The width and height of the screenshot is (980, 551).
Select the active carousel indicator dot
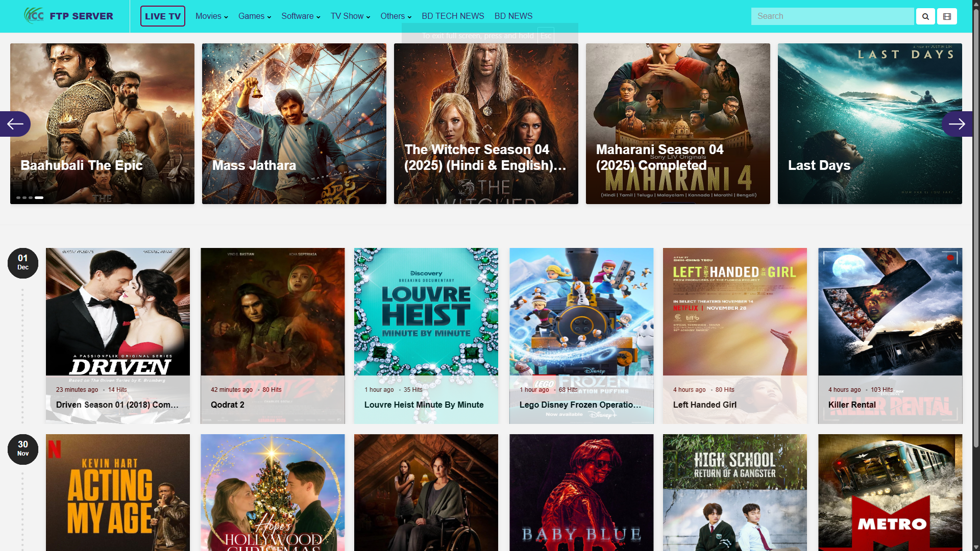39,197
